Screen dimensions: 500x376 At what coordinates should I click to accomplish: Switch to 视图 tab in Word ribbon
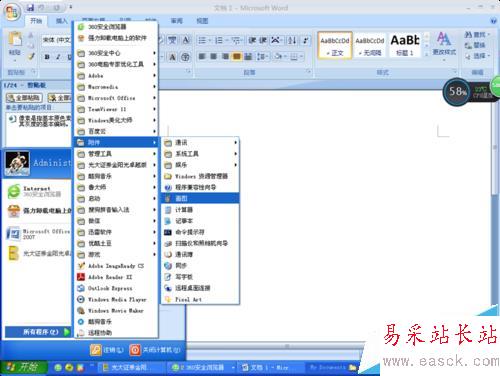click(202, 21)
